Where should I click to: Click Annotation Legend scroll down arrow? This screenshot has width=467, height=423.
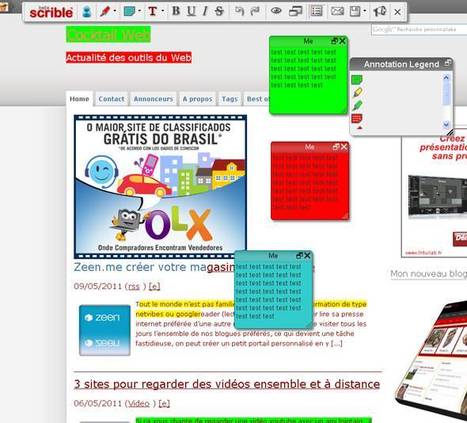(446, 124)
